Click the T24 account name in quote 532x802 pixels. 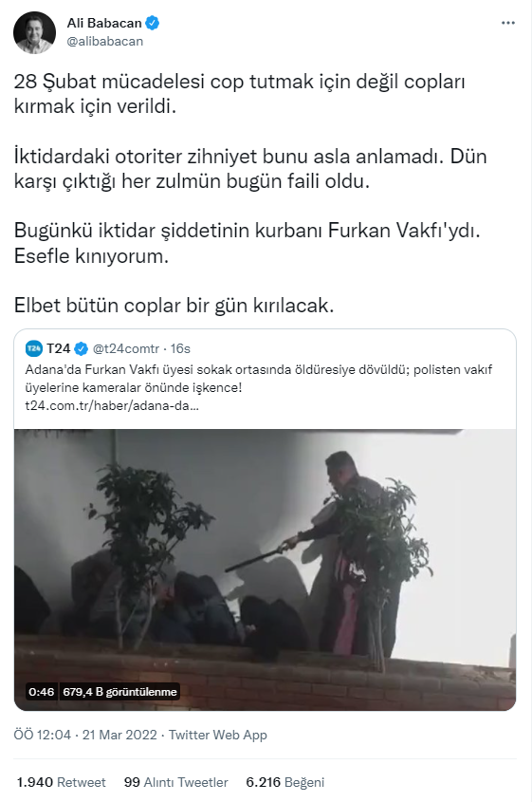click(58, 349)
